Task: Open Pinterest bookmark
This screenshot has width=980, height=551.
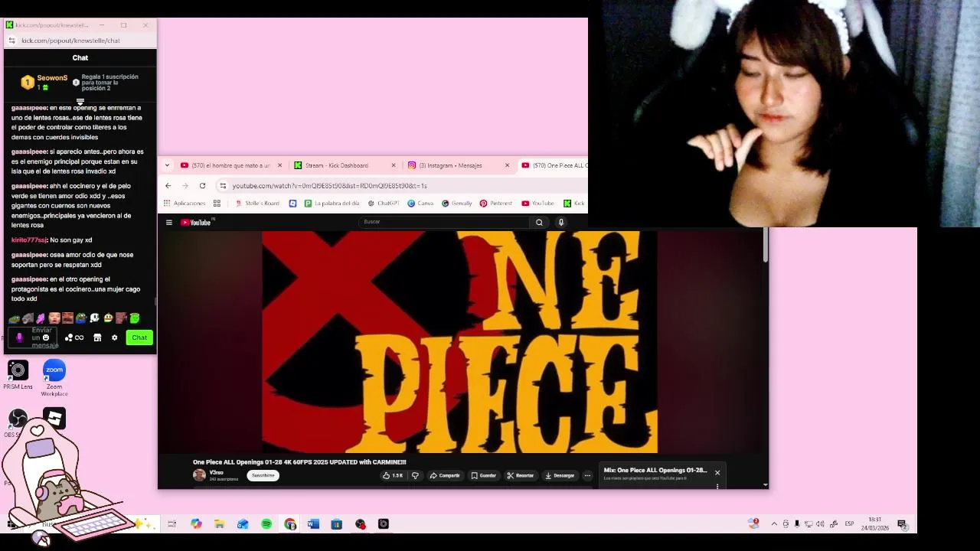Action: (x=496, y=204)
